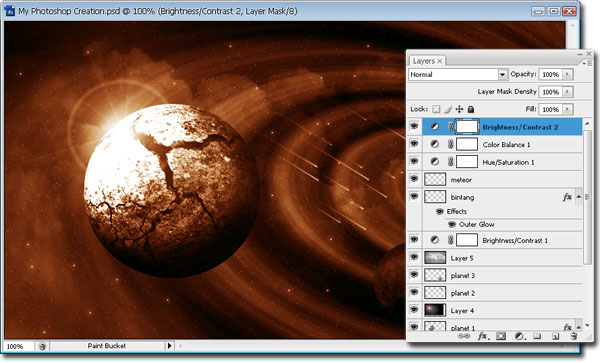Toggle visibility of Layer 4
The width and height of the screenshot is (600, 363).
pyautogui.click(x=414, y=310)
